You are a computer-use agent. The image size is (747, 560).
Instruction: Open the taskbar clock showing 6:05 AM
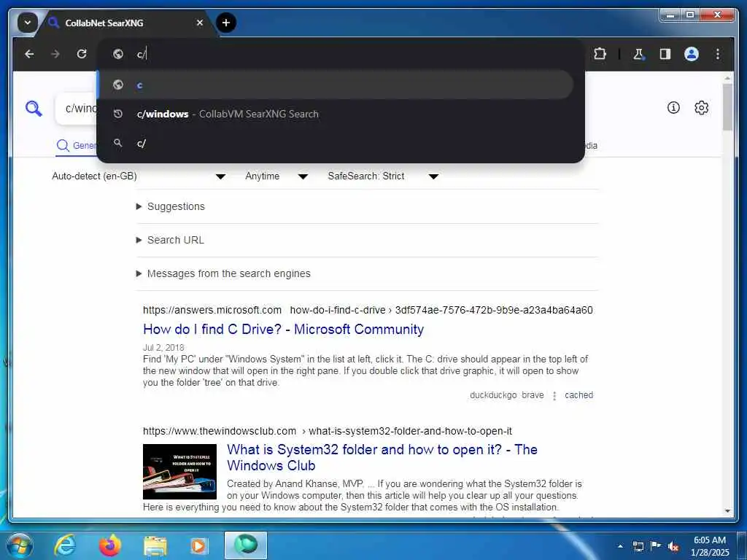(x=709, y=546)
